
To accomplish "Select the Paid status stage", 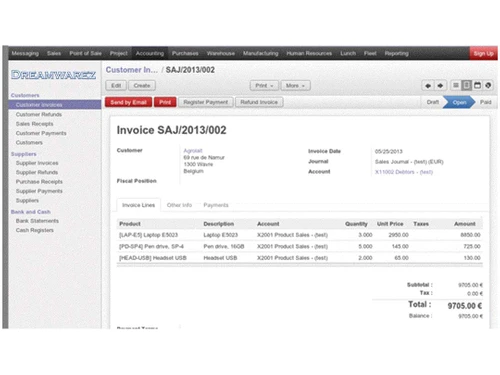I will coord(485,102).
